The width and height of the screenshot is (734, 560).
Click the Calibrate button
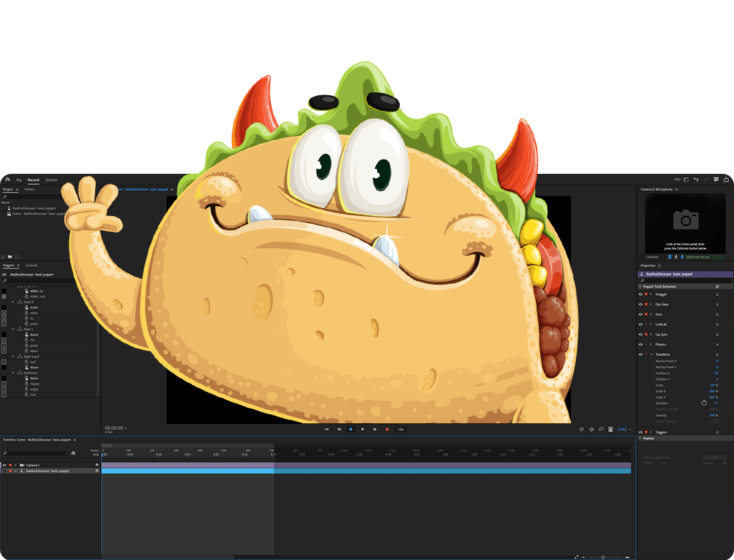[652, 257]
